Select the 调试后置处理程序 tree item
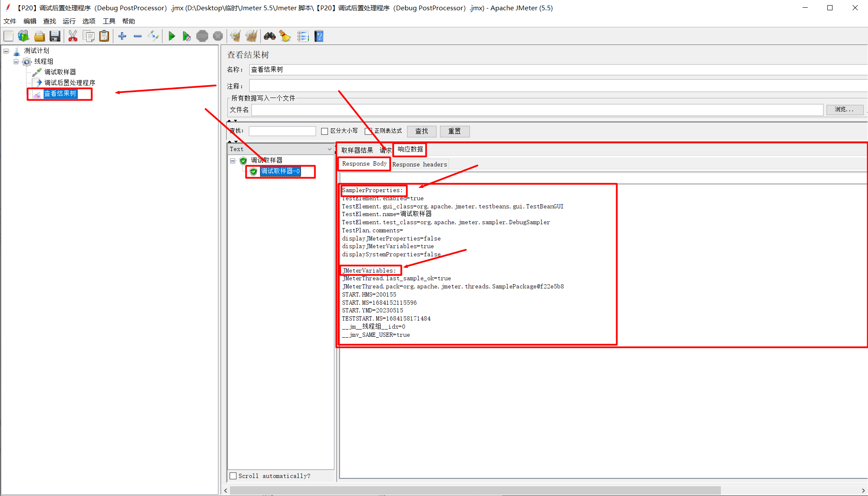The height and width of the screenshot is (496, 868). tap(70, 83)
